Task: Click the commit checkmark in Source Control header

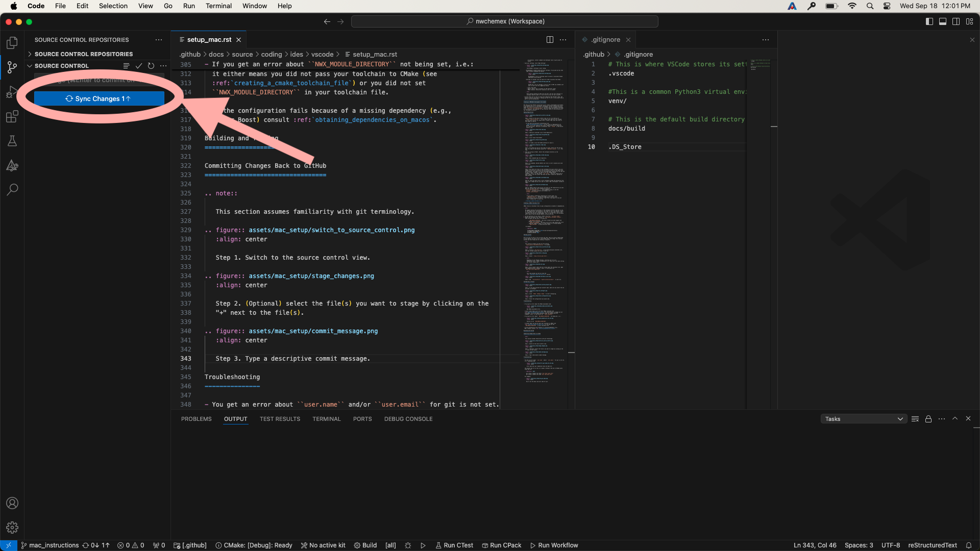Action: coord(138,66)
